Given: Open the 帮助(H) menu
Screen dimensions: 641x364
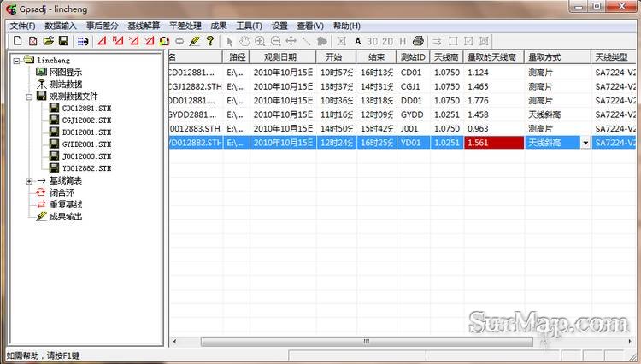Looking at the screenshot, I should pyautogui.click(x=347, y=26).
